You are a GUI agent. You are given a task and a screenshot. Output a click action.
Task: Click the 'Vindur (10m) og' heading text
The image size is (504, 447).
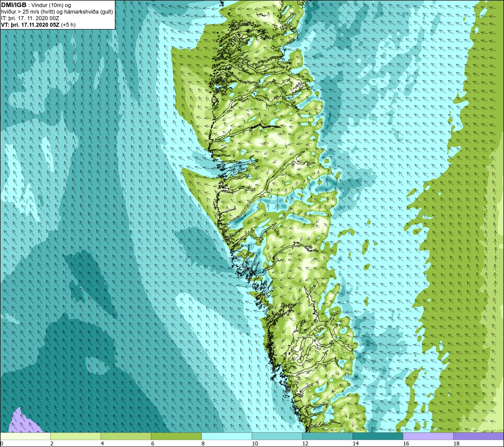[51, 6]
